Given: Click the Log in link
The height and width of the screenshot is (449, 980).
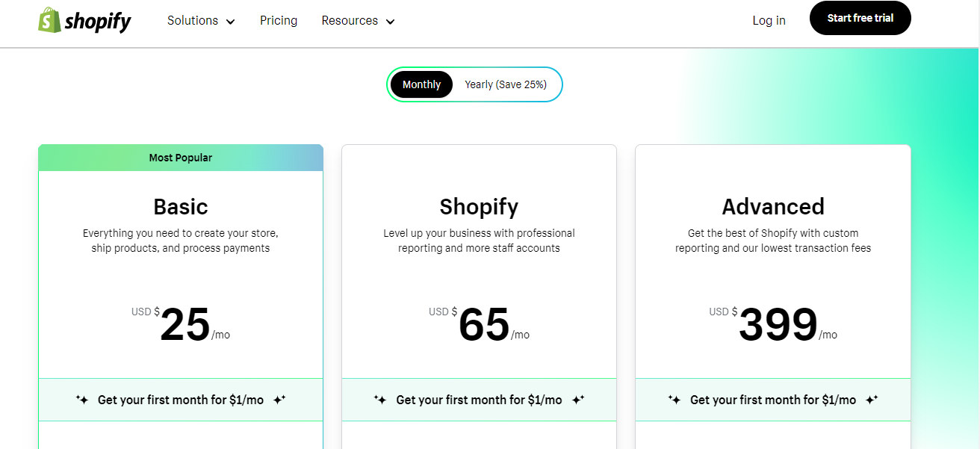Looking at the screenshot, I should [x=769, y=21].
